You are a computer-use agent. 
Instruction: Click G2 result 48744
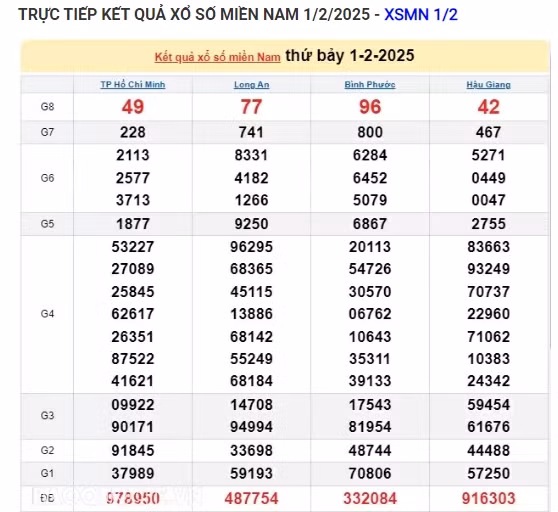(370, 450)
